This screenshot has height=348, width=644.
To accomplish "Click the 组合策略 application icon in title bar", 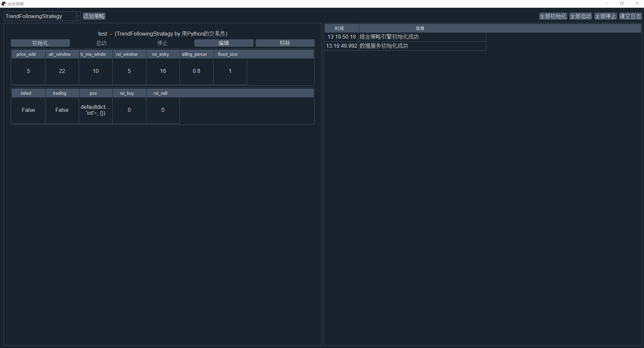I will click(x=4, y=4).
